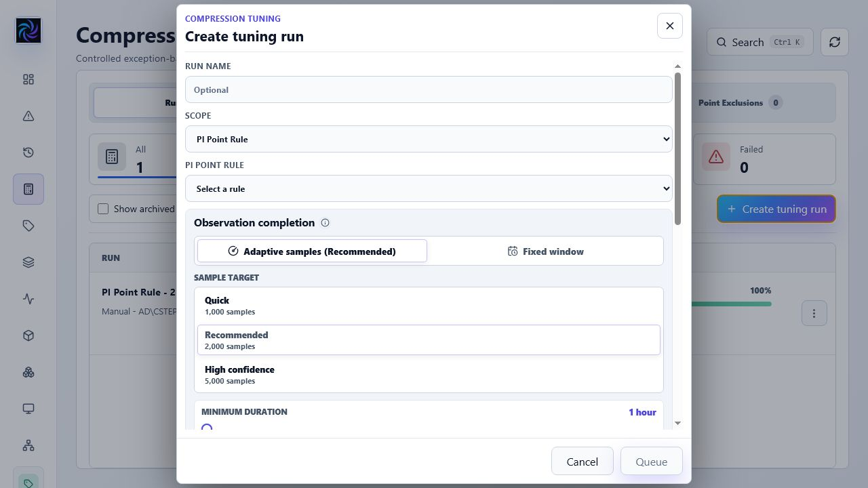Toggle the Show archived checkbox
The image size is (868, 488).
103,209
